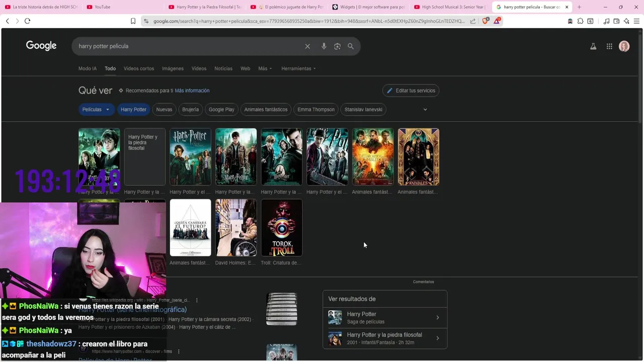
Task: Click the page vertical scrollbar
Action: point(640,75)
